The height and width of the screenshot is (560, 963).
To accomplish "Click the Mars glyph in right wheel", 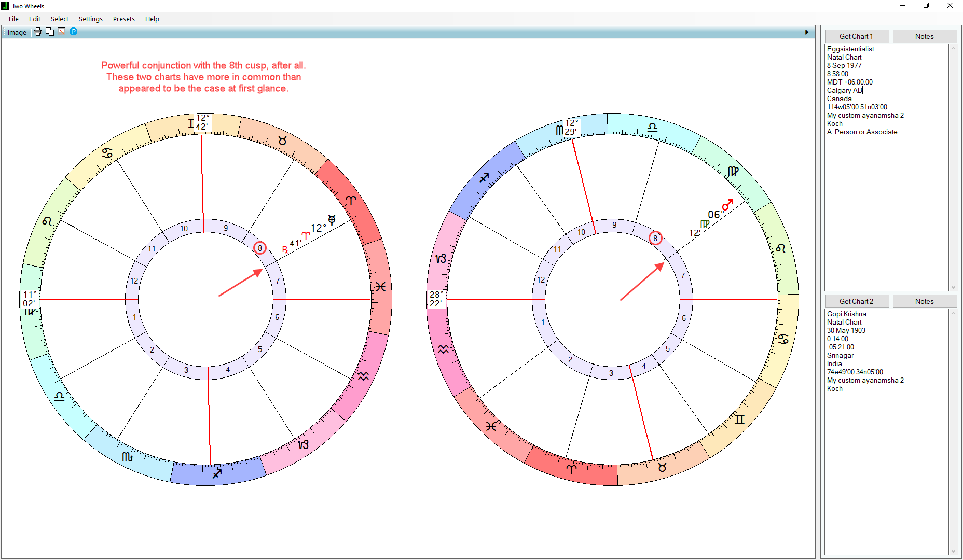I will point(728,205).
